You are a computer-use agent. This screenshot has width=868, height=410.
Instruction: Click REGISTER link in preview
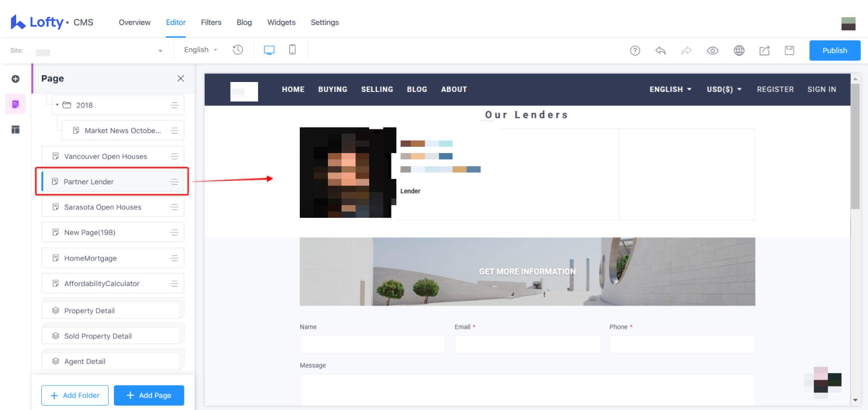[x=775, y=89]
